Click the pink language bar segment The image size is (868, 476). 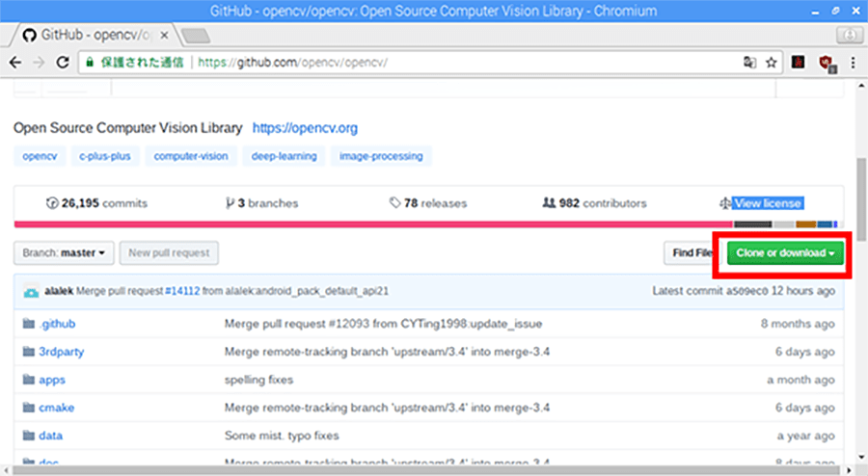tap(373, 225)
